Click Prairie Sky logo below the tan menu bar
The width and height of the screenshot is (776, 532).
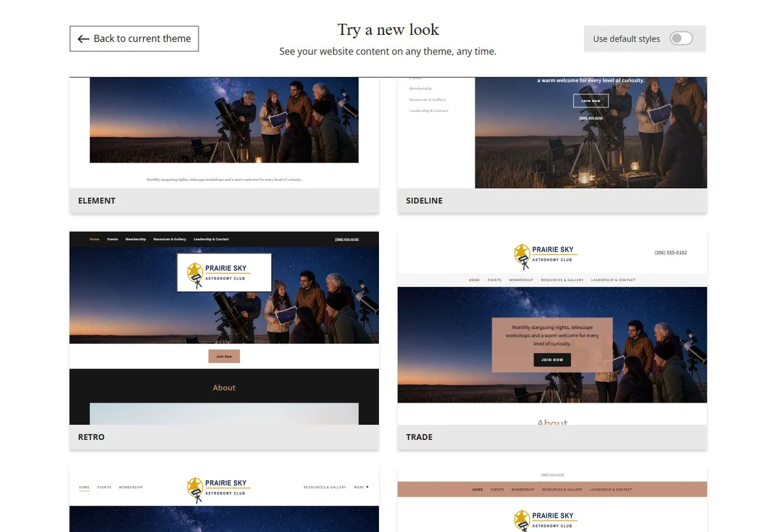point(544,520)
